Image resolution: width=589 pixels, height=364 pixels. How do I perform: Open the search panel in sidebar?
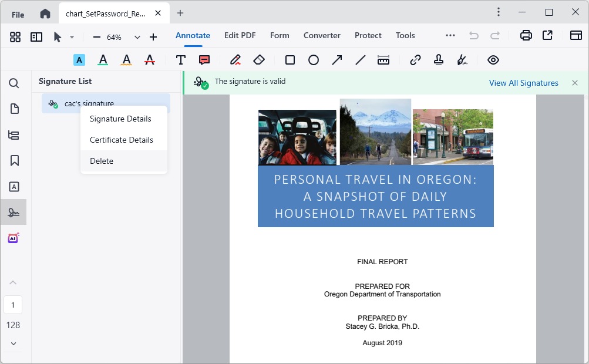(14, 83)
